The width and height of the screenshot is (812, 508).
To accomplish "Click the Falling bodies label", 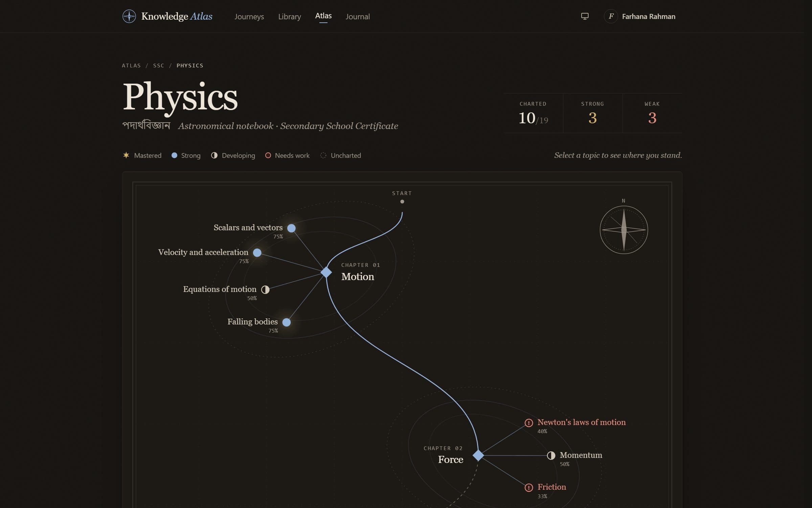I will click(252, 322).
